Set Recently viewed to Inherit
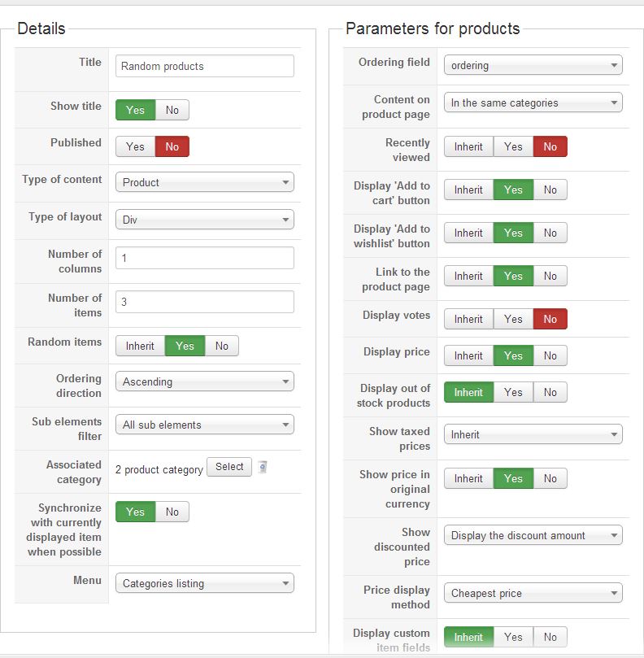The image size is (644, 658). pyautogui.click(x=468, y=146)
